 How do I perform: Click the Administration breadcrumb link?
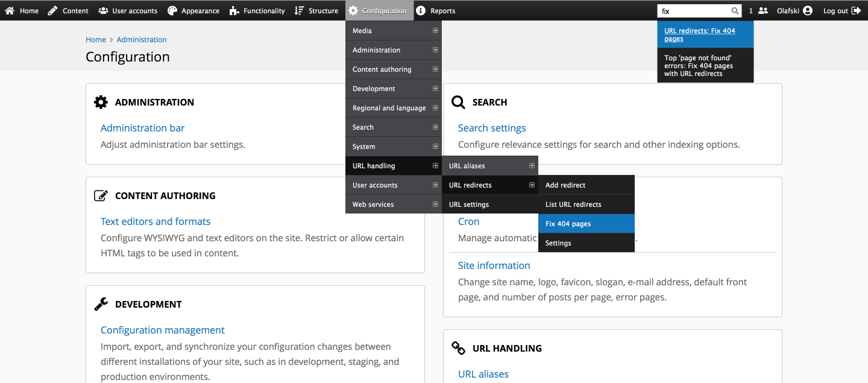pyautogui.click(x=142, y=40)
